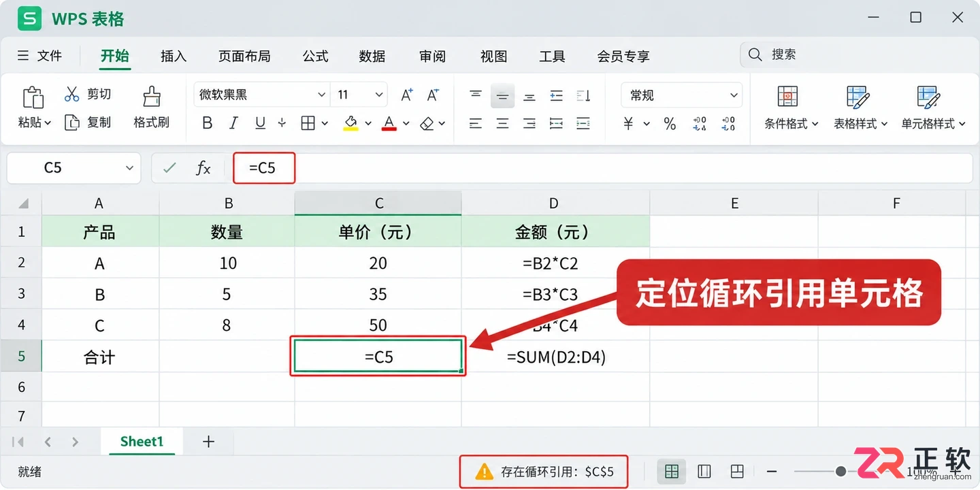Click the eraser clear-format icon

(427, 123)
